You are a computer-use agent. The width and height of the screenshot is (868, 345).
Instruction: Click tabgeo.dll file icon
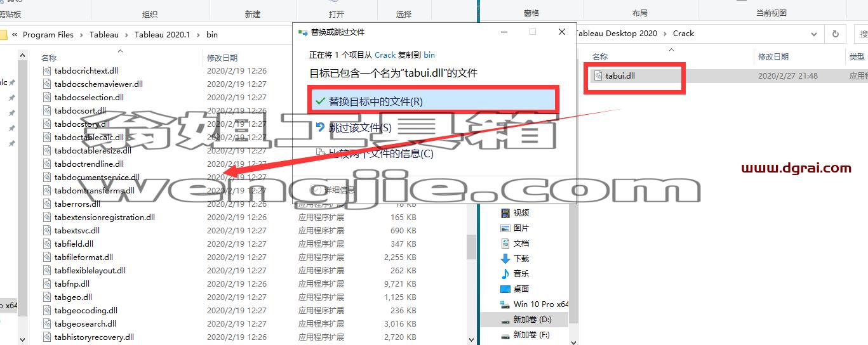[47, 297]
